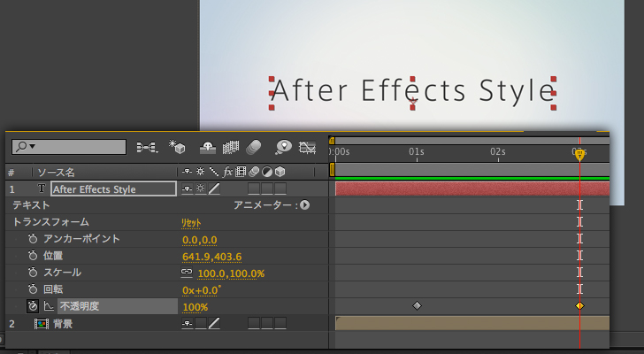The image size is (644, 354).
Task: Click the search magnifier dropdown in timeline
Action: (x=26, y=147)
